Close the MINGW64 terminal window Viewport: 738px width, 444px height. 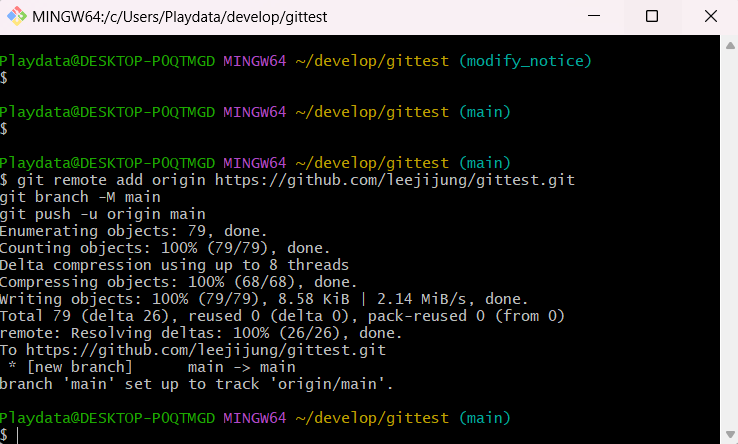[x=711, y=16]
